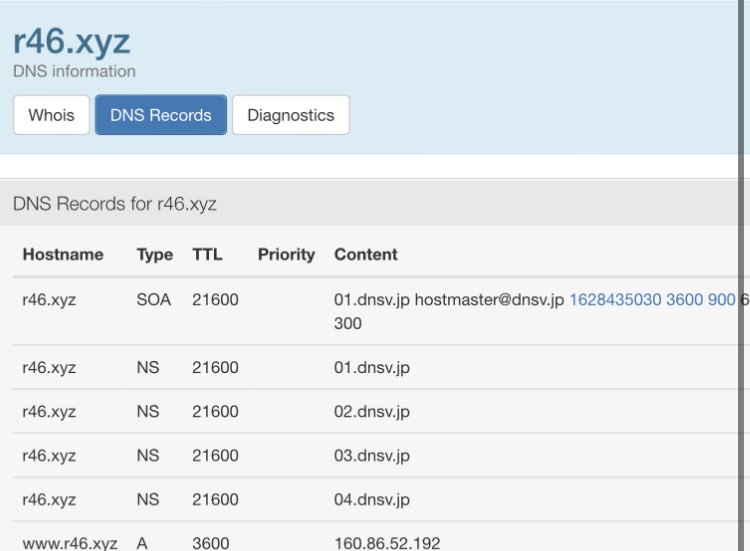Click the DNS Records for r46.xyz panel heading
Viewport: 750px width, 551px height.
[115, 204]
